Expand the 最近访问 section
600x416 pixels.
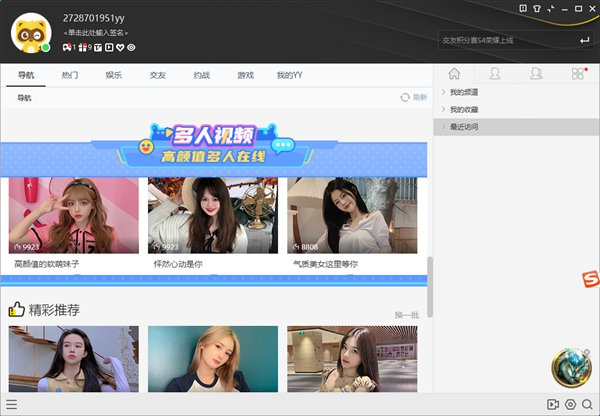click(x=463, y=127)
